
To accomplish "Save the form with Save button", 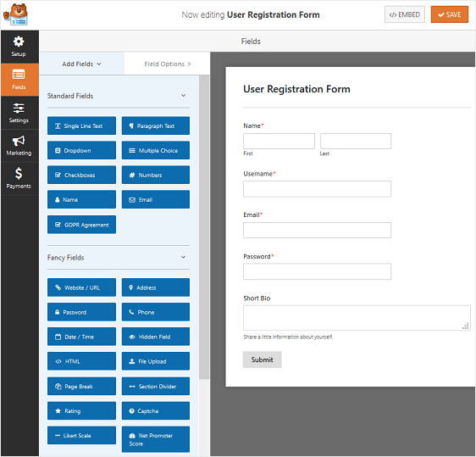I will [450, 14].
